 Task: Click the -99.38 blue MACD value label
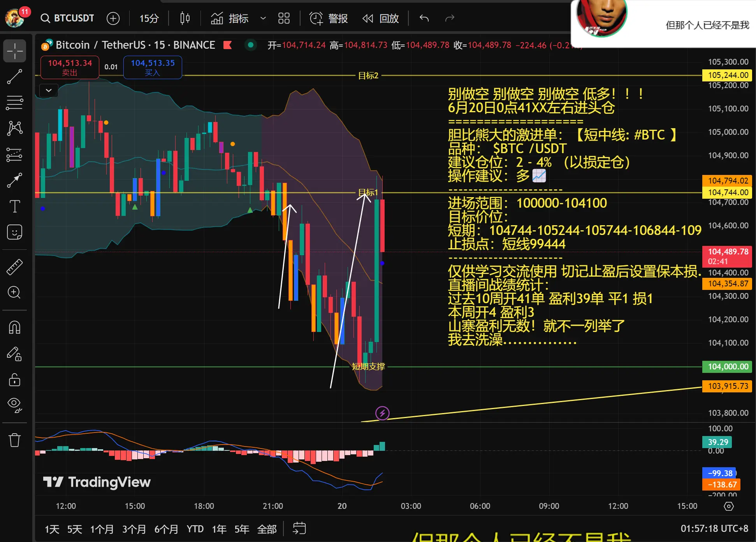pos(719,473)
